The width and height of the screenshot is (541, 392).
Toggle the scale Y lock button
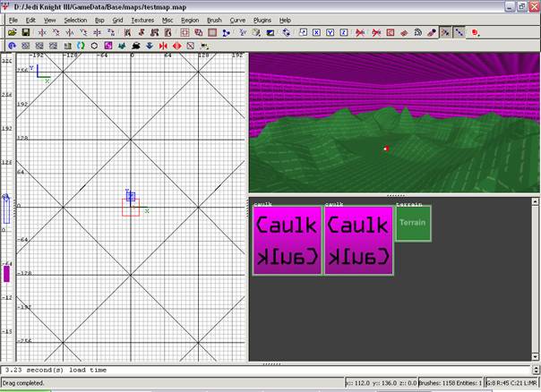coord(331,32)
